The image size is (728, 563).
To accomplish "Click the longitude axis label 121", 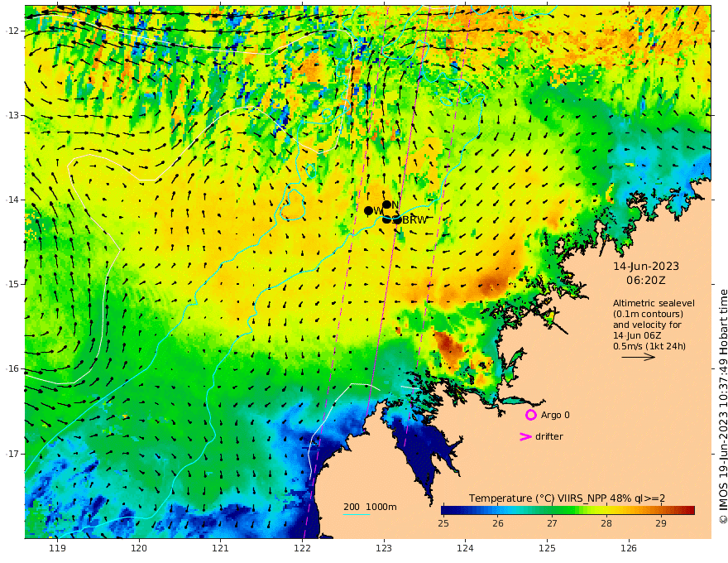I will (x=221, y=548).
